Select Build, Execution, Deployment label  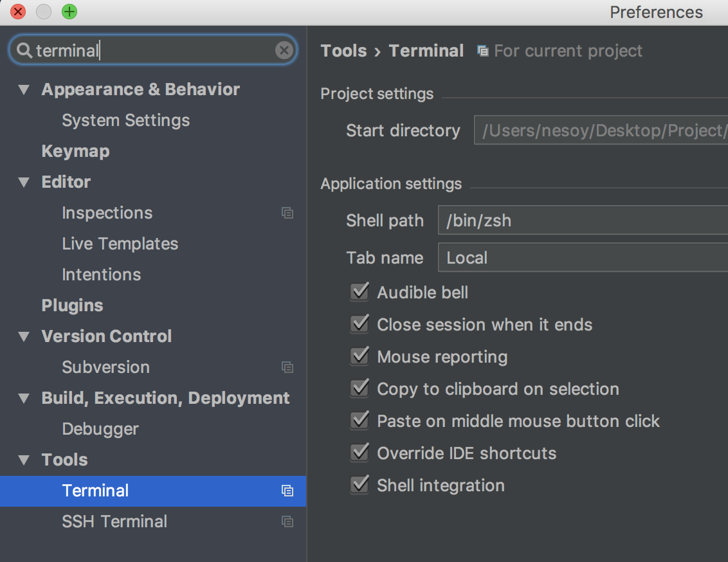click(x=165, y=398)
